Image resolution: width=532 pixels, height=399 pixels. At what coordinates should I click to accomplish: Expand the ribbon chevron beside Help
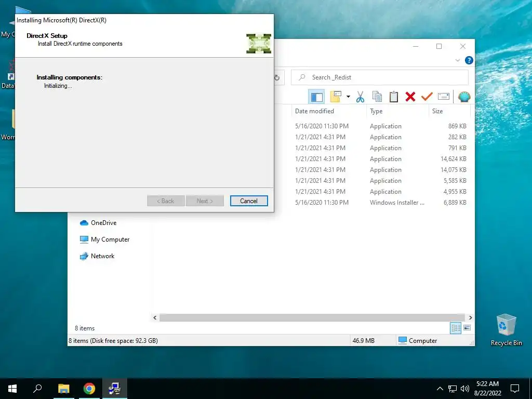pos(457,60)
